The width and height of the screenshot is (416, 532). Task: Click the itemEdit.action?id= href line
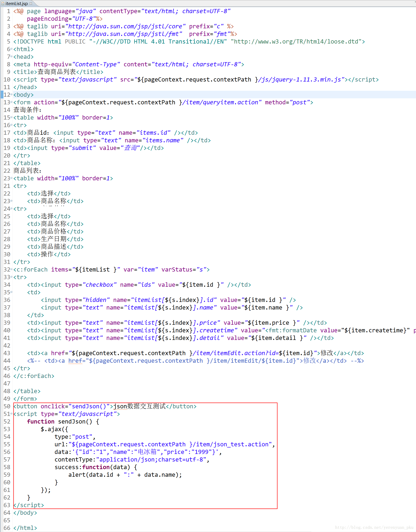pos(195,353)
